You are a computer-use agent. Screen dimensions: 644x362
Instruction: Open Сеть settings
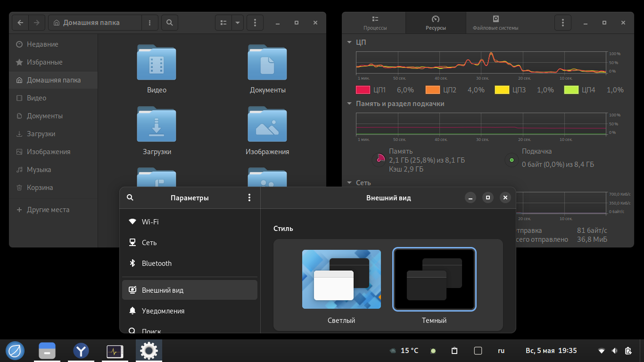(x=190, y=242)
